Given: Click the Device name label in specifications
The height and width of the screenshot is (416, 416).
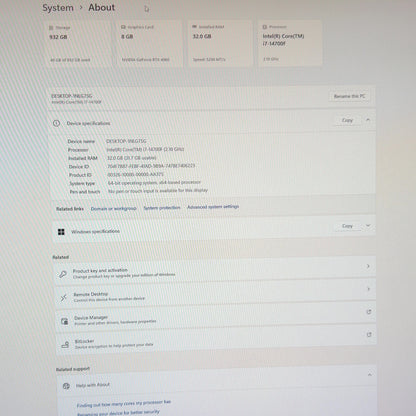Looking at the screenshot, I should coord(81,142).
